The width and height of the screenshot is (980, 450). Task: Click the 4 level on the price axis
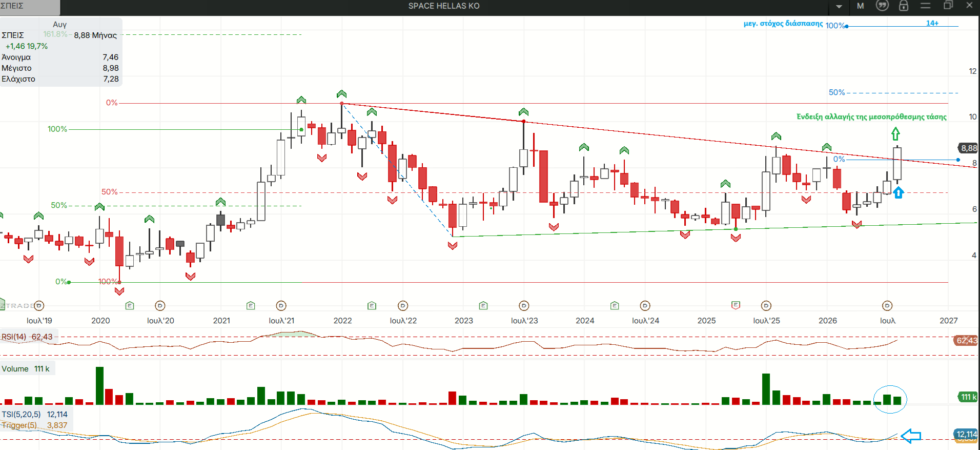click(x=974, y=256)
